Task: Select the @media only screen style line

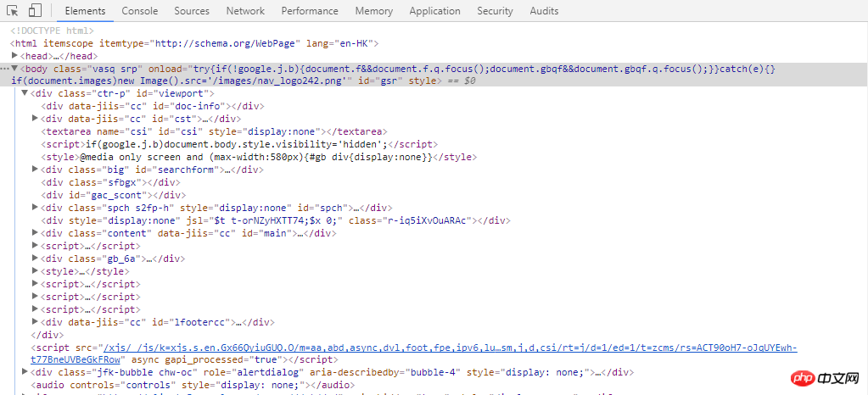Action: [x=259, y=157]
